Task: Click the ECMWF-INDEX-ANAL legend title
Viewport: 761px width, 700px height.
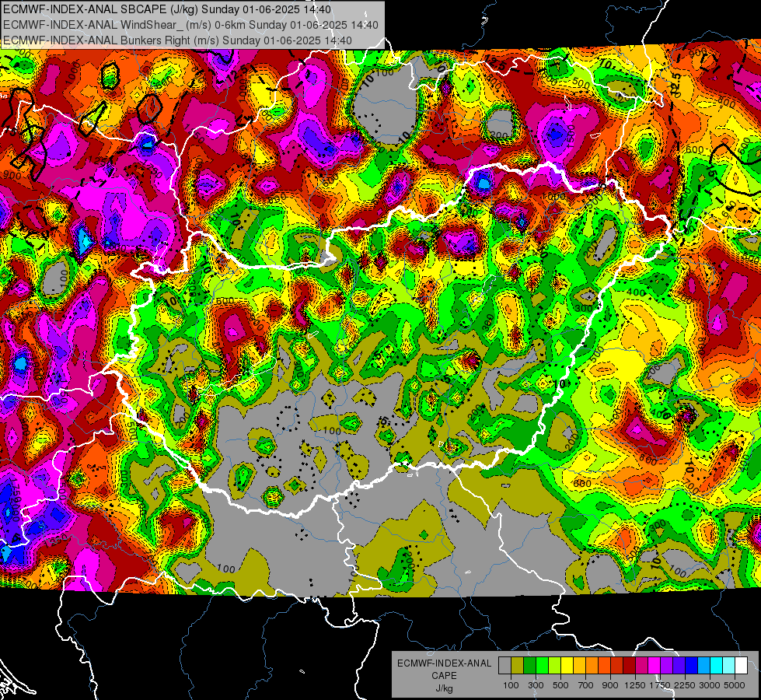Action: tap(445, 663)
